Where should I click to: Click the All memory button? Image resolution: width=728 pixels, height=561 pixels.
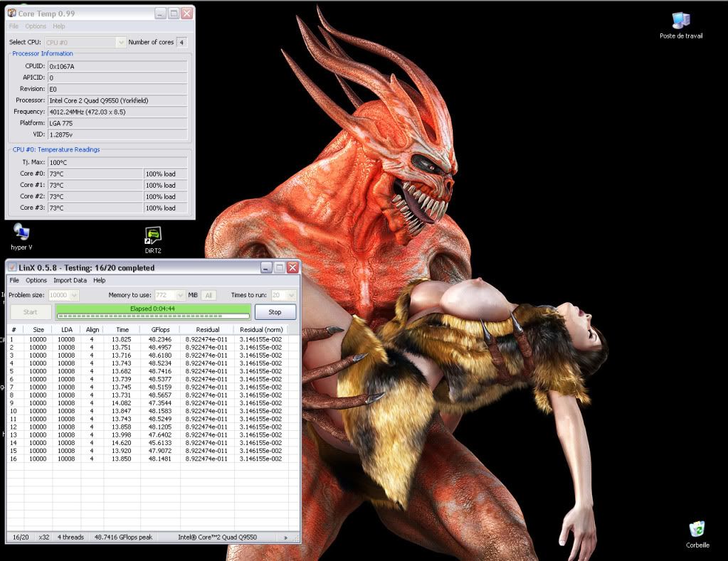pyautogui.click(x=209, y=294)
